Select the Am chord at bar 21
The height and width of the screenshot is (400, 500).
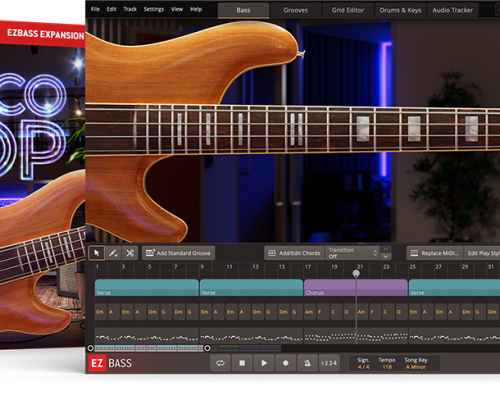362,312
